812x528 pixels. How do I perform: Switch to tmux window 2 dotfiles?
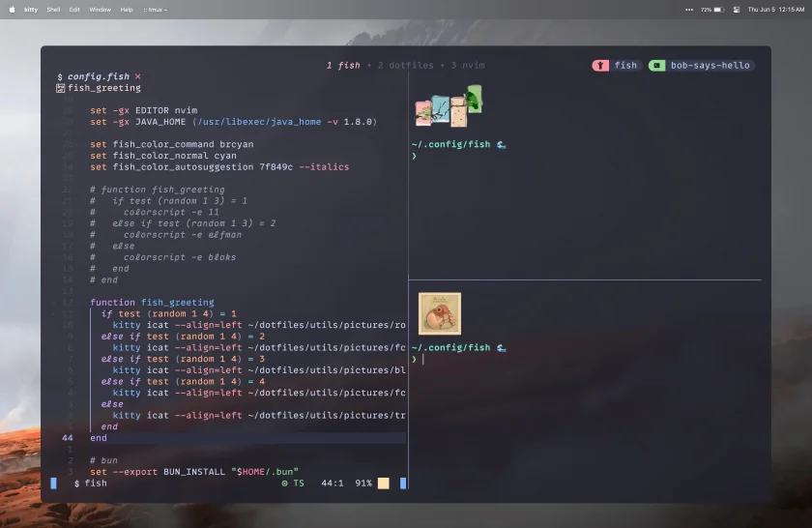[405, 66]
